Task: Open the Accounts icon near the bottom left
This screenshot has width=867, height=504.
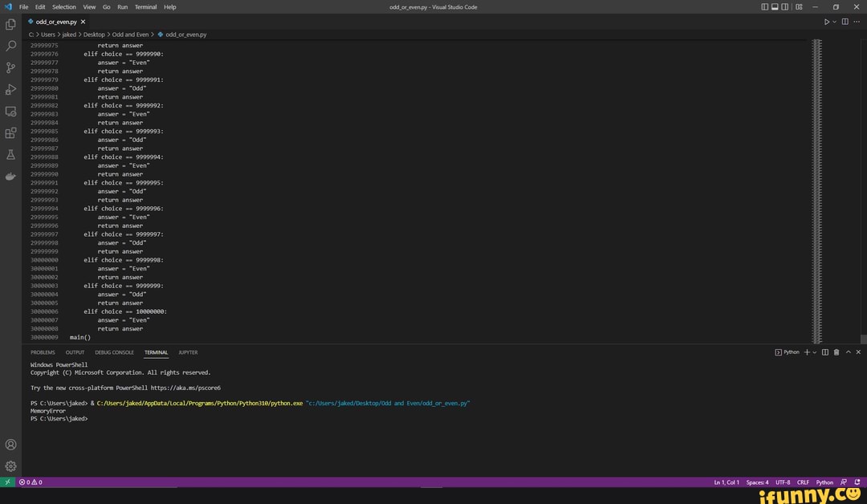Action: click(x=10, y=444)
